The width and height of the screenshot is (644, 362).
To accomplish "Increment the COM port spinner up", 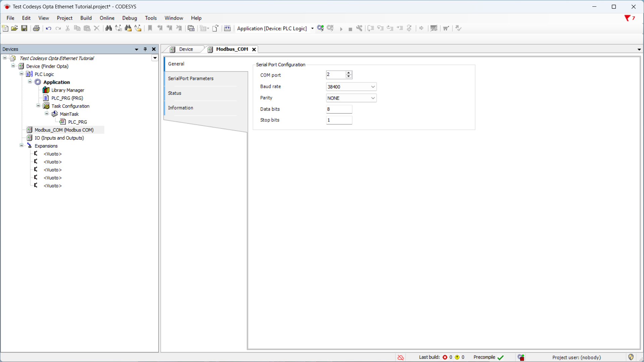I will pyautogui.click(x=349, y=73).
